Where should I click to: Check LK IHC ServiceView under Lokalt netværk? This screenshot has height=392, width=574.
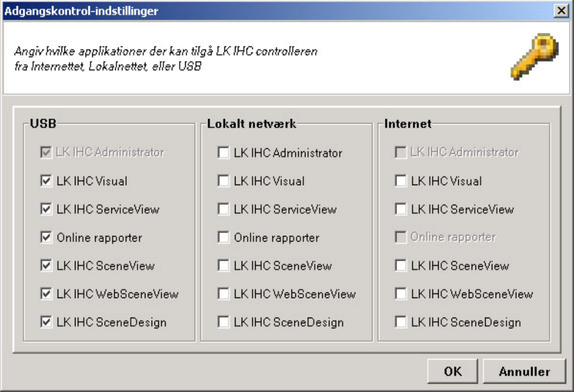224,209
